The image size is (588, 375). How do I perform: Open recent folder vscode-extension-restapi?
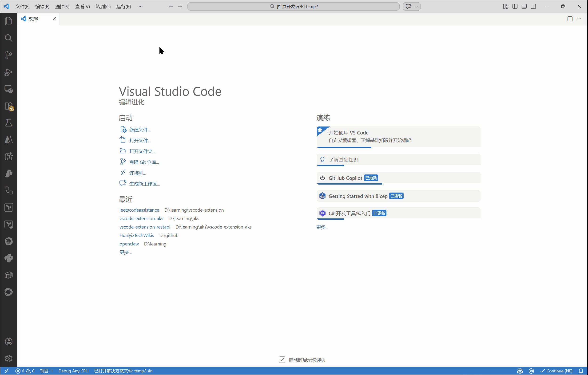coord(145,227)
